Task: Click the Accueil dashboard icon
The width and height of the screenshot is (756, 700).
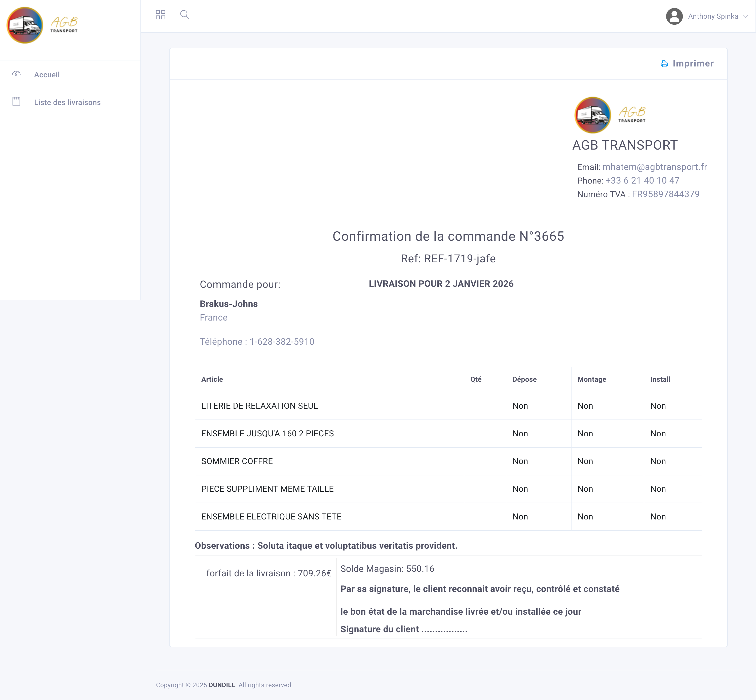Action: pyautogui.click(x=16, y=74)
